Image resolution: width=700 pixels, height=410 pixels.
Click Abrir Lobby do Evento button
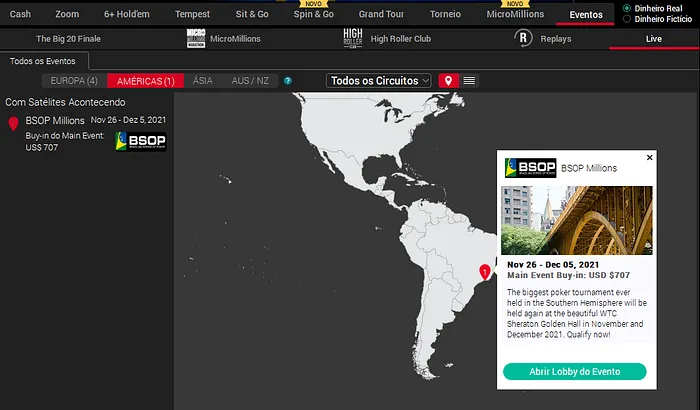(x=574, y=372)
